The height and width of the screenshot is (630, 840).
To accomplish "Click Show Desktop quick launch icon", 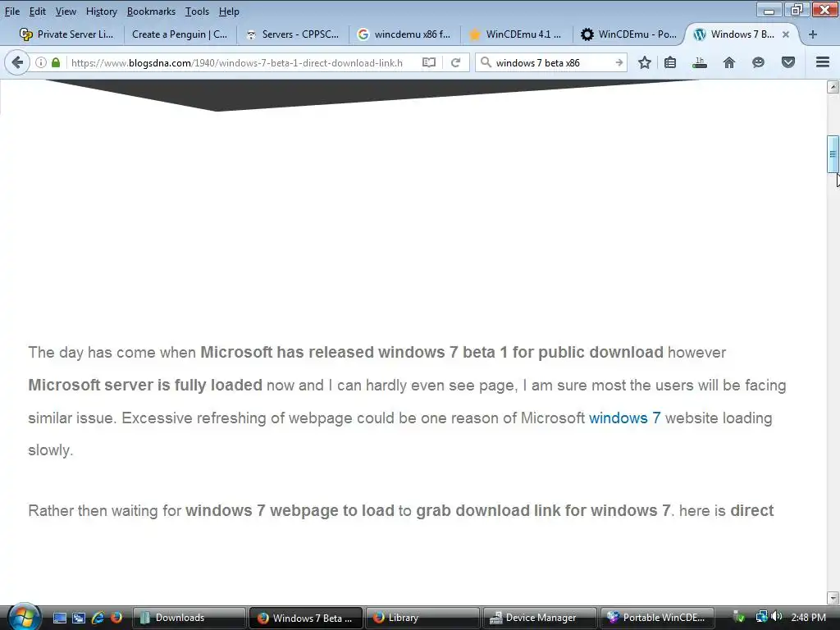I will click(x=59, y=618).
